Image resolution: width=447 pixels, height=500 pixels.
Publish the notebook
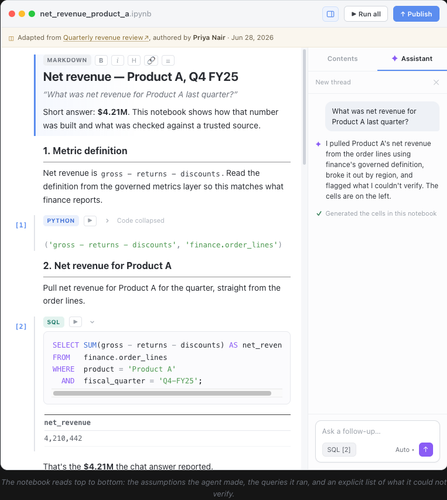pos(416,14)
